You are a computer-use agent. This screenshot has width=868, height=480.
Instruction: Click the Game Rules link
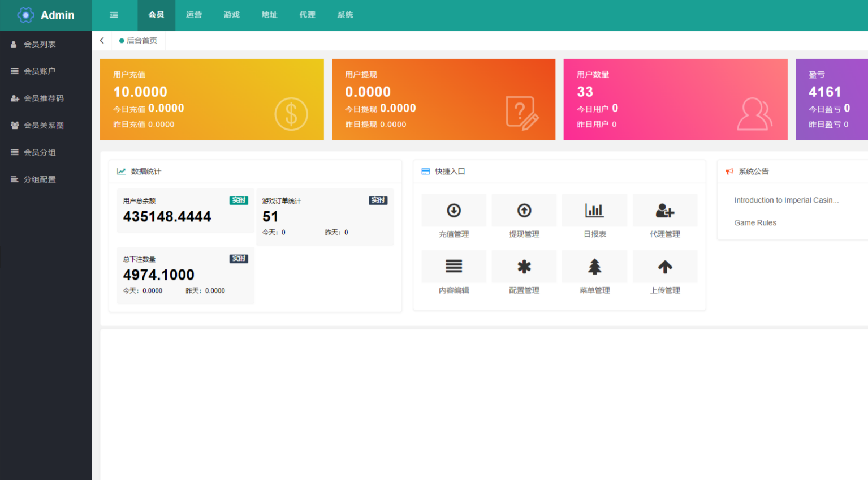tap(755, 222)
